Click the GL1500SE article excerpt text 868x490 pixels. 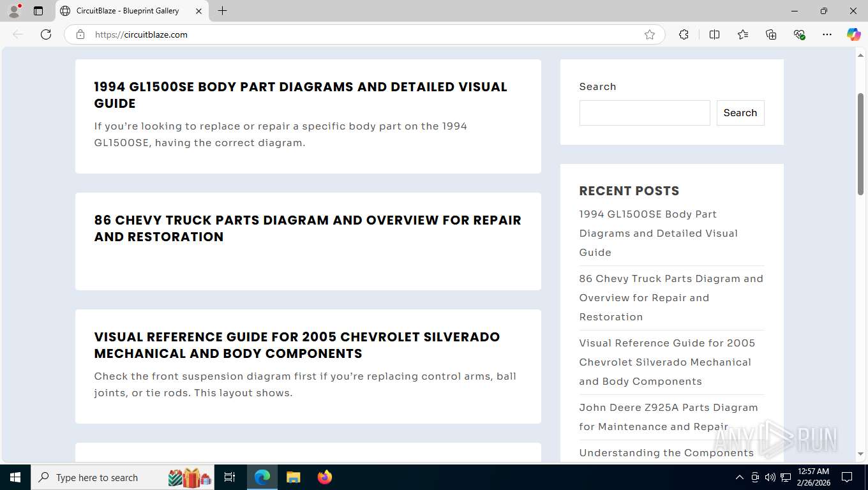(x=281, y=135)
